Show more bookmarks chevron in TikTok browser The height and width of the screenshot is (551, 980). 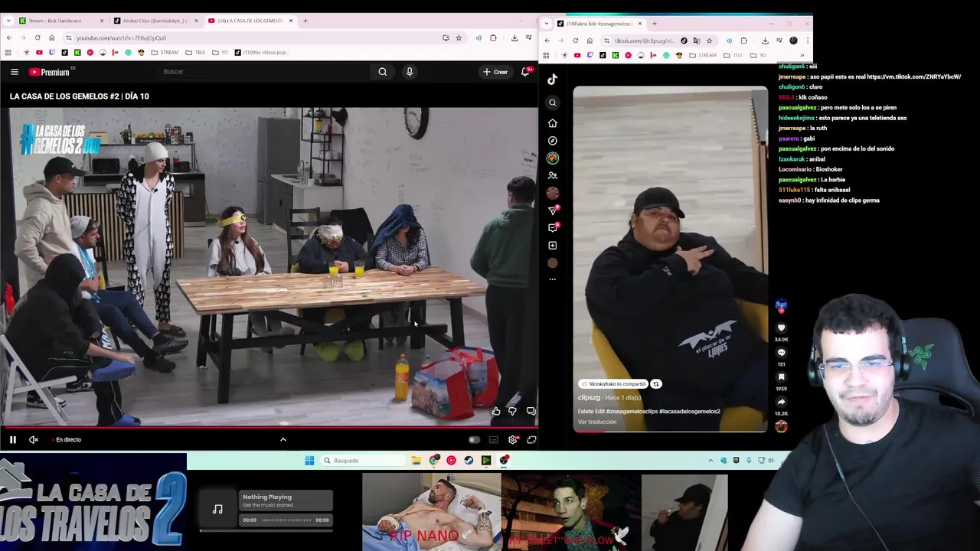(x=802, y=55)
